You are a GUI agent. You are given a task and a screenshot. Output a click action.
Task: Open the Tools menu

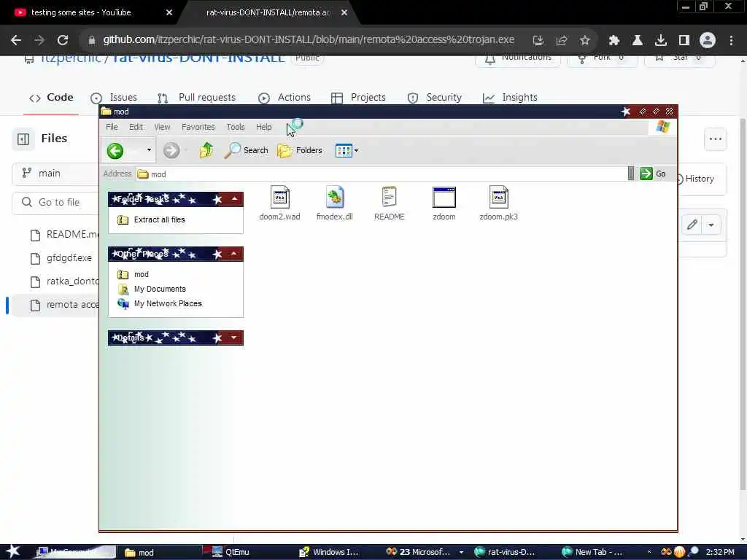tap(236, 127)
